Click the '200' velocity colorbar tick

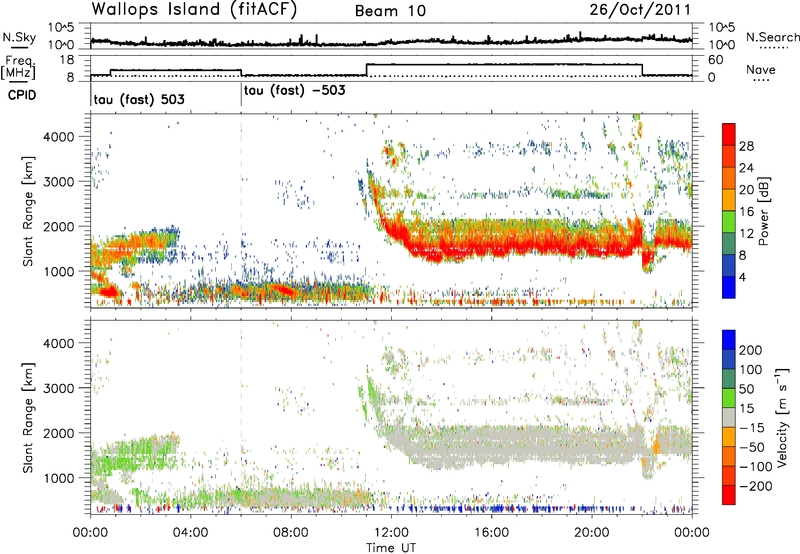tap(751, 350)
